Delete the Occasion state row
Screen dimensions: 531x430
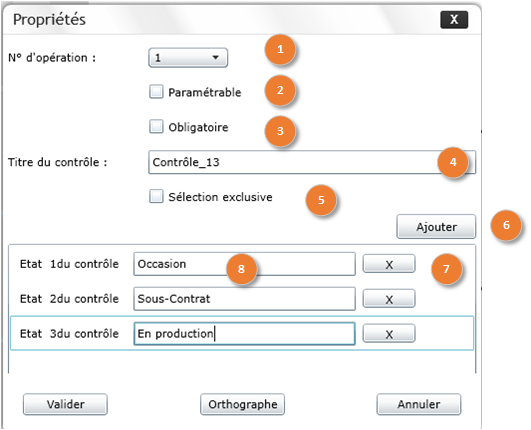(389, 264)
